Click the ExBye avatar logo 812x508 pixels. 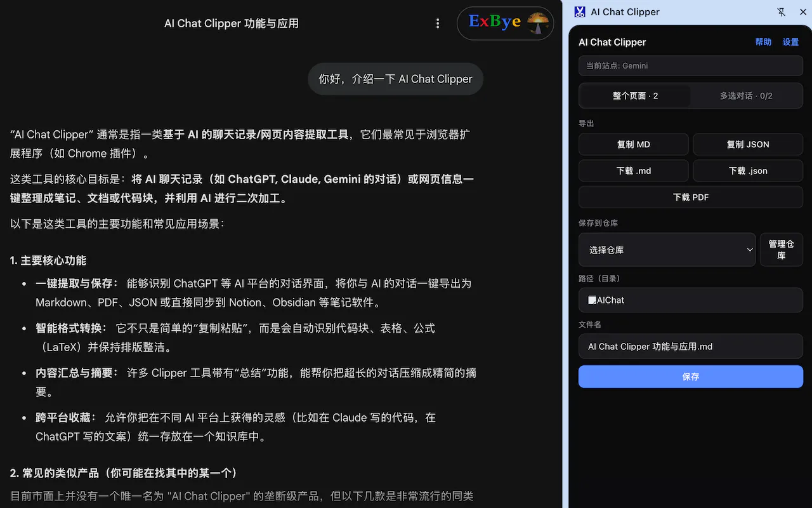(x=505, y=23)
